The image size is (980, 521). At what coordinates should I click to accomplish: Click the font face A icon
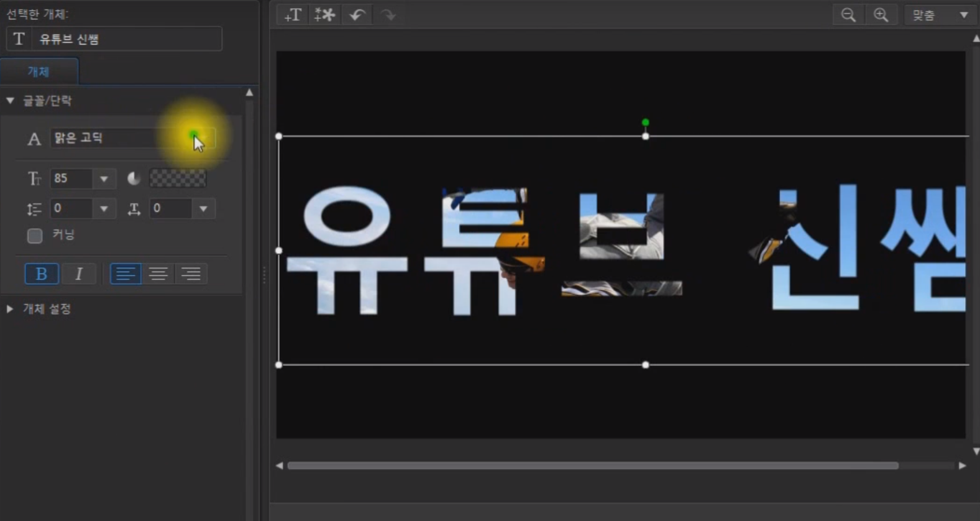click(34, 139)
